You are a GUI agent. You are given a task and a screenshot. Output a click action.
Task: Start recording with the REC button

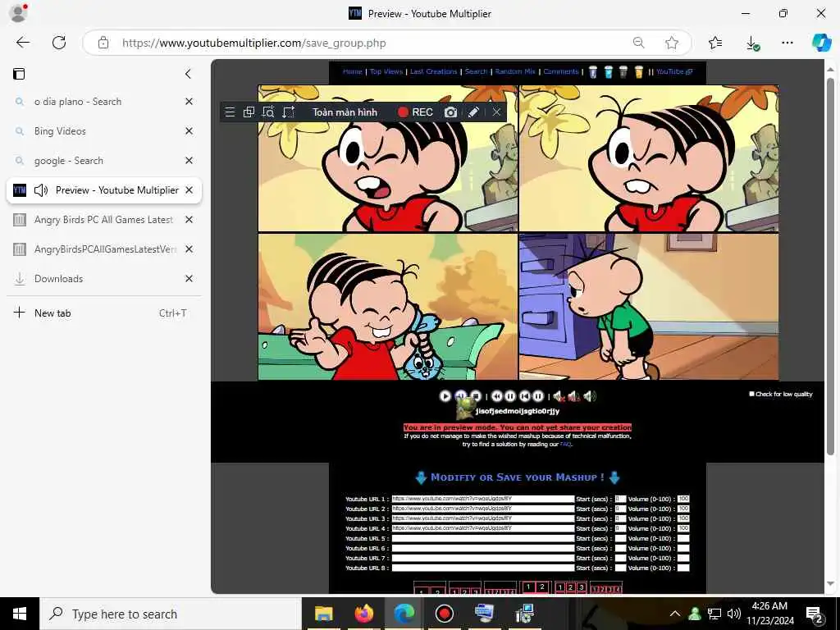[x=415, y=112]
